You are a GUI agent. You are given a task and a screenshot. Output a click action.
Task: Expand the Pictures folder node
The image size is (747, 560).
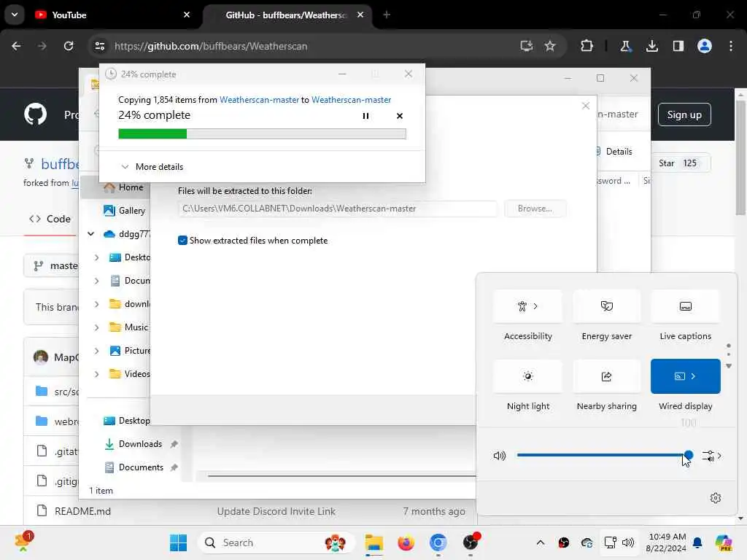pyautogui.click(x=97, y=351)
